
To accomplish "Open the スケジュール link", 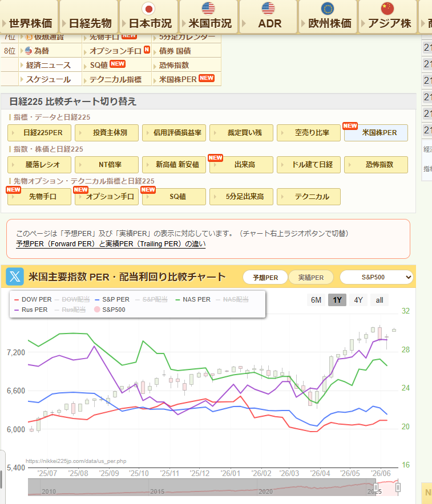I will [x=49, y=79].
